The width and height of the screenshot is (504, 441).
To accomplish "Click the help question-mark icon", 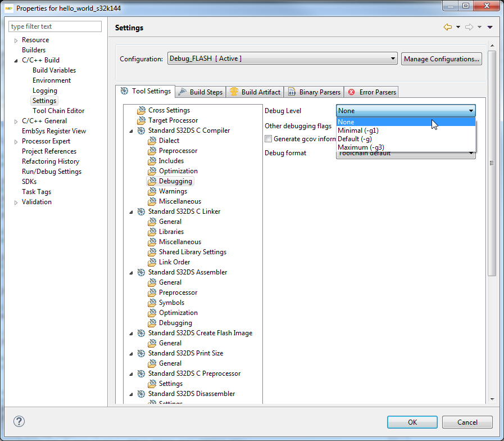I will pyautogui.click(x=20, y=422).
